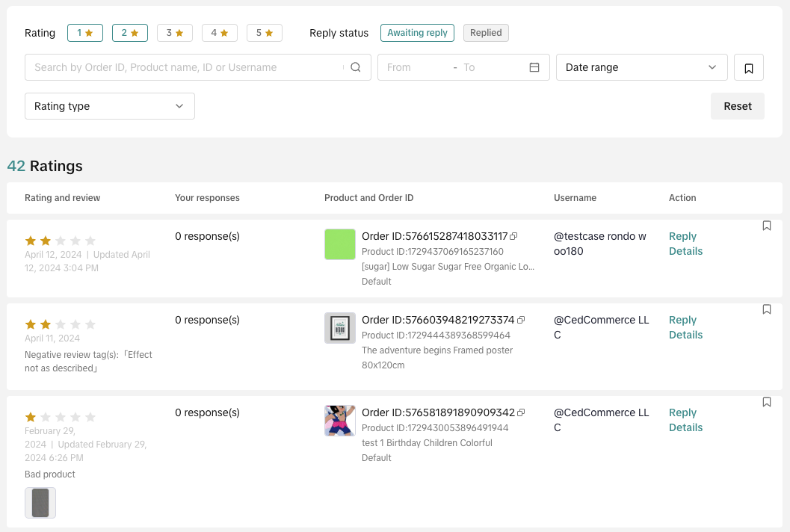Enable the 5 star rating filter

pyautogui.click(x=265, y=33)
